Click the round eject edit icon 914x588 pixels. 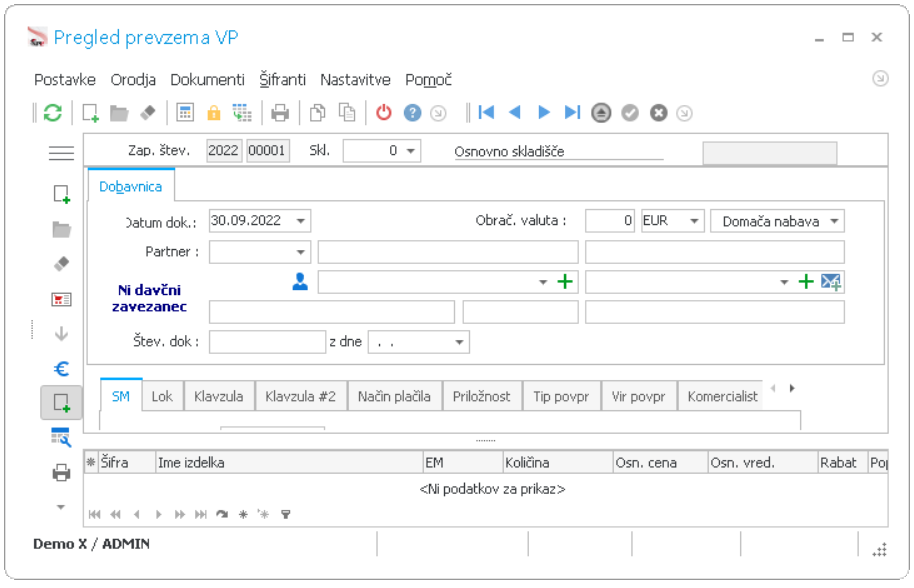click(601, 112)
